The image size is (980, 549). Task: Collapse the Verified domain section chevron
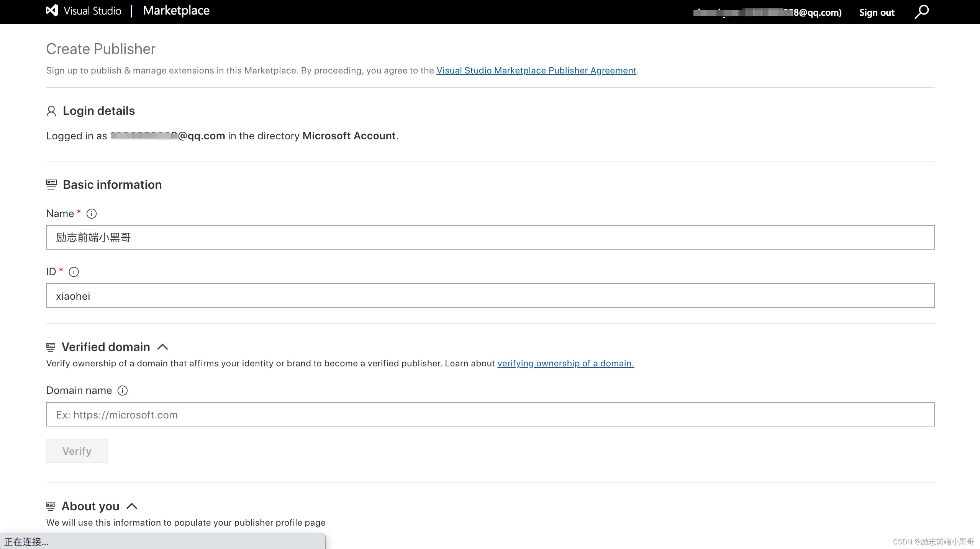click(162, 347)
